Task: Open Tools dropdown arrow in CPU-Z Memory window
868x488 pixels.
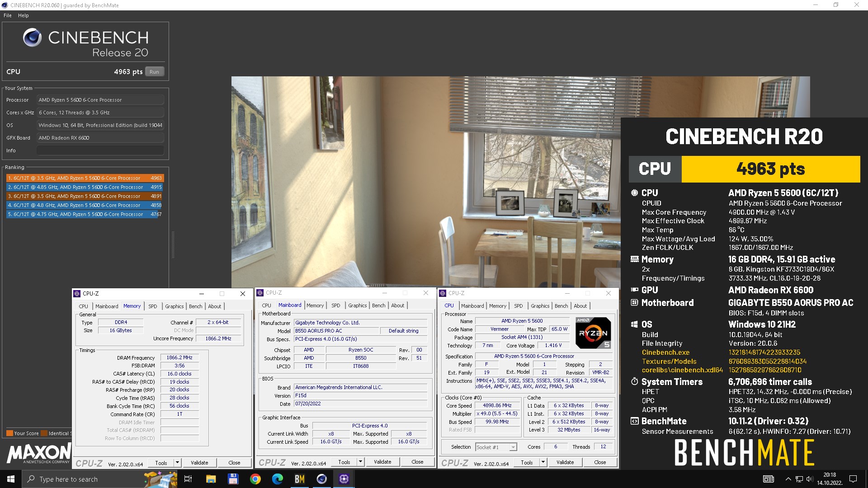Action: (x=178, y=463)
